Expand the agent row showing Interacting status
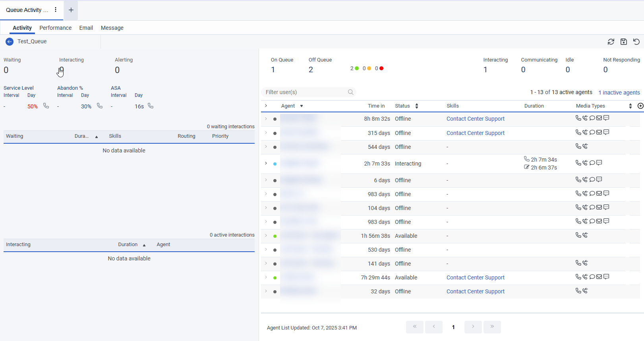The width and height of the screenshot is (644, 341). (266, 163)
